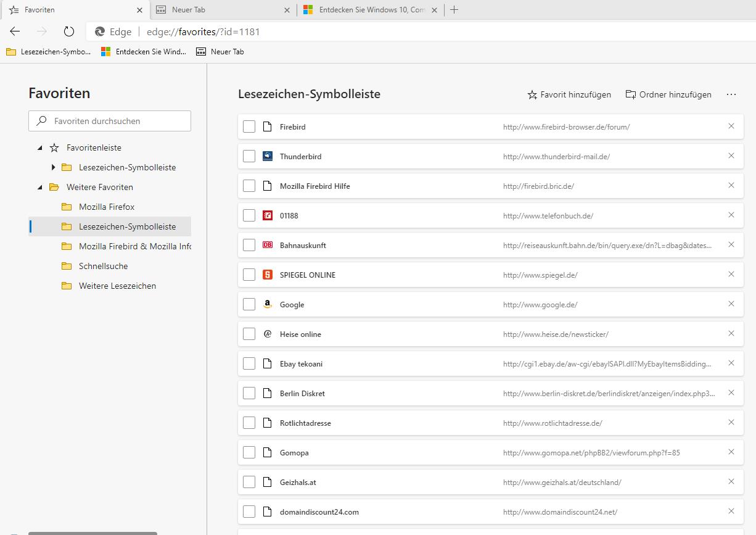The height and width of the screenshot is (535, 756).
Task: Click the Thunderbird favicon icon
Action: point(267,156)
